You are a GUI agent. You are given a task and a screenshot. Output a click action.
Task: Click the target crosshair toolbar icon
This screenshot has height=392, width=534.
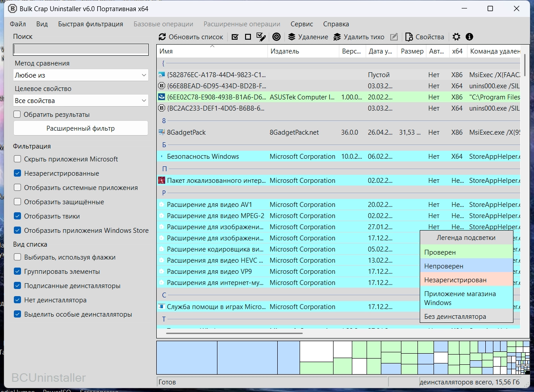[276, 37]
